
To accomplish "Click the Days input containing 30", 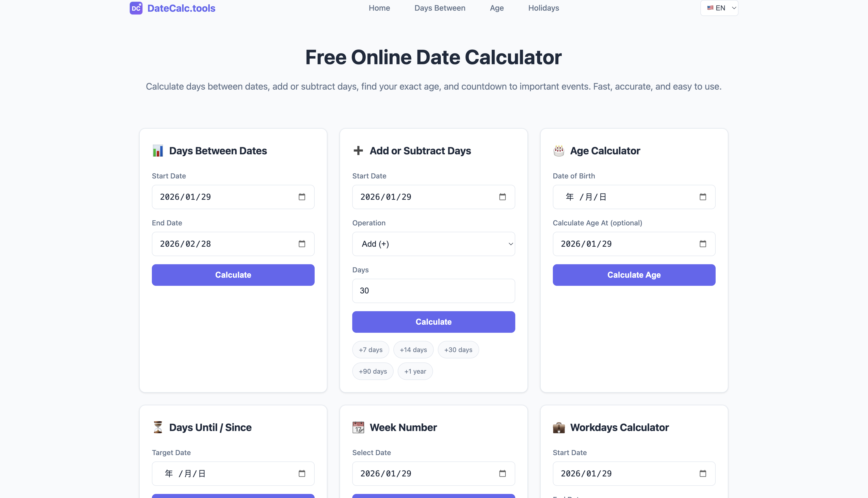I will point(433,291).
